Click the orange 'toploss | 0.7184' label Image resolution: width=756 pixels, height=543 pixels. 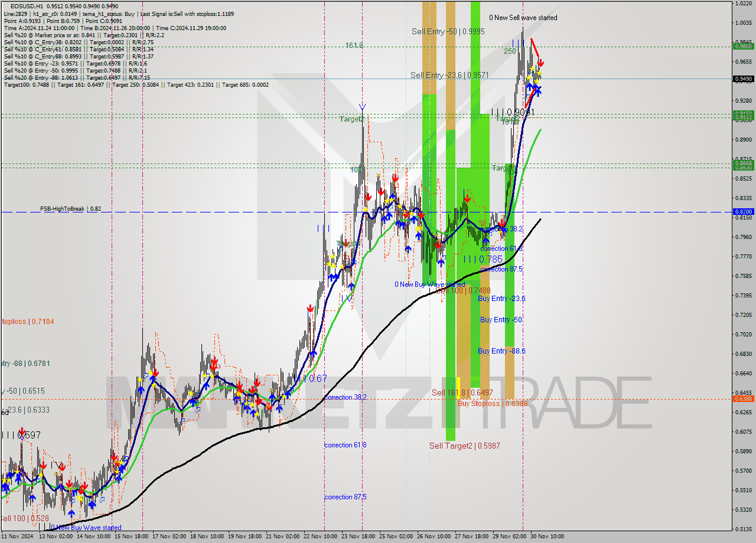tap(27, 321)
